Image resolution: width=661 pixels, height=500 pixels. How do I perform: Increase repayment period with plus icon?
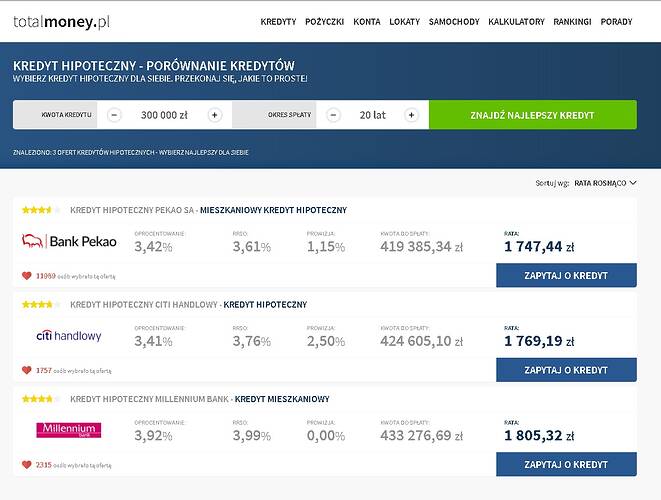click(x=411, y=115)
